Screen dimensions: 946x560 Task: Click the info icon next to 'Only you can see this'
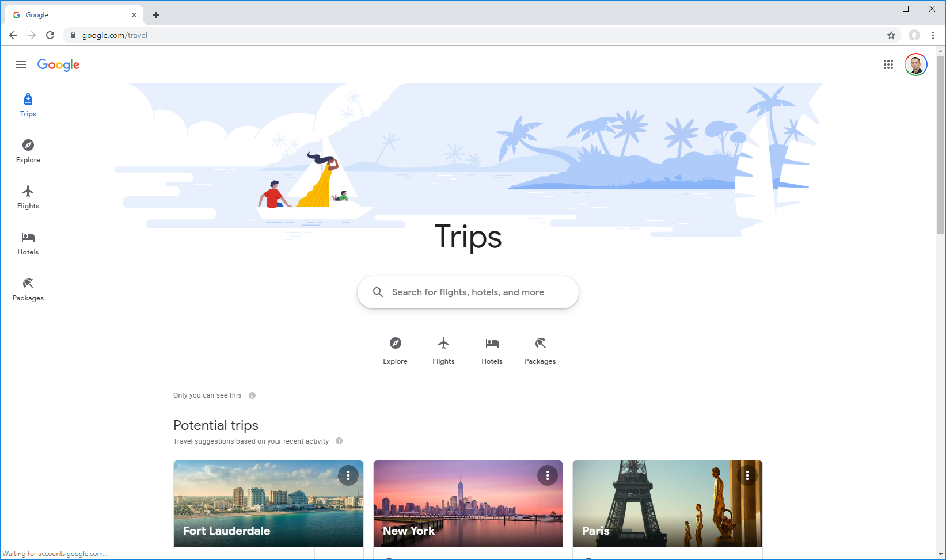click(x=252, y=395)
